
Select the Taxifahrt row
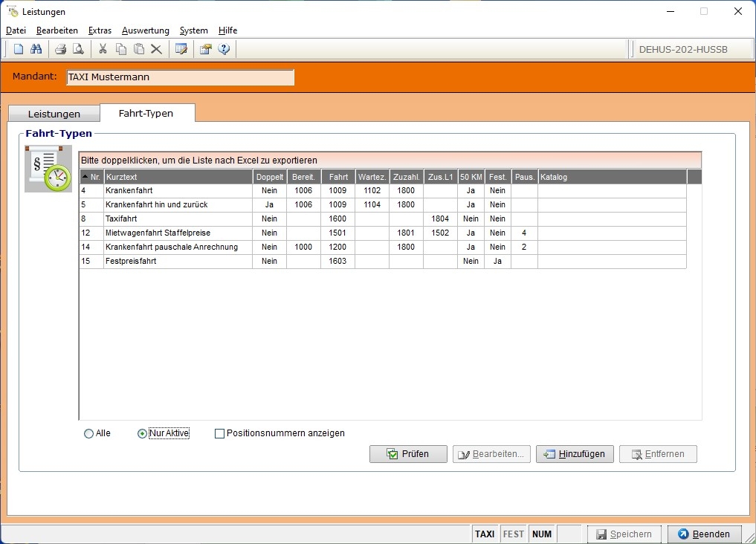383,218
